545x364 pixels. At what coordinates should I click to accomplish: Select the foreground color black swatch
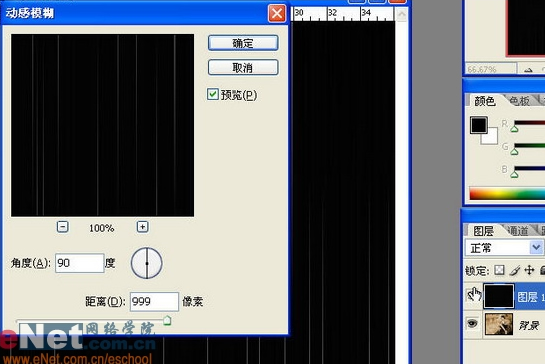click(479, 125)
